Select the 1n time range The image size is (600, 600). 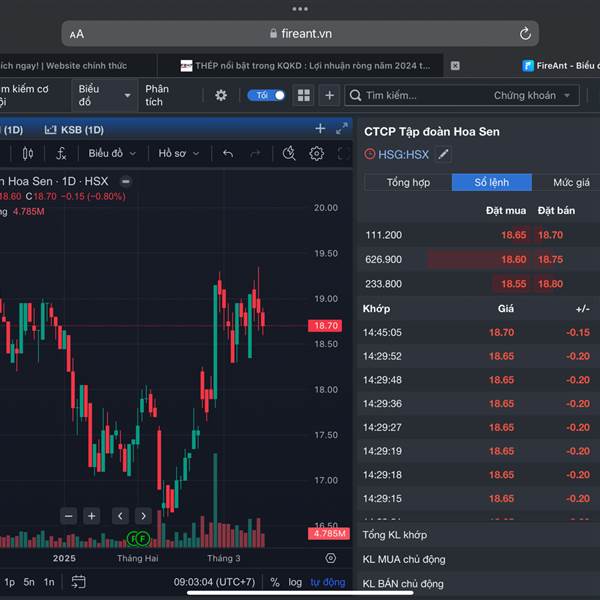tap(49, 582)
